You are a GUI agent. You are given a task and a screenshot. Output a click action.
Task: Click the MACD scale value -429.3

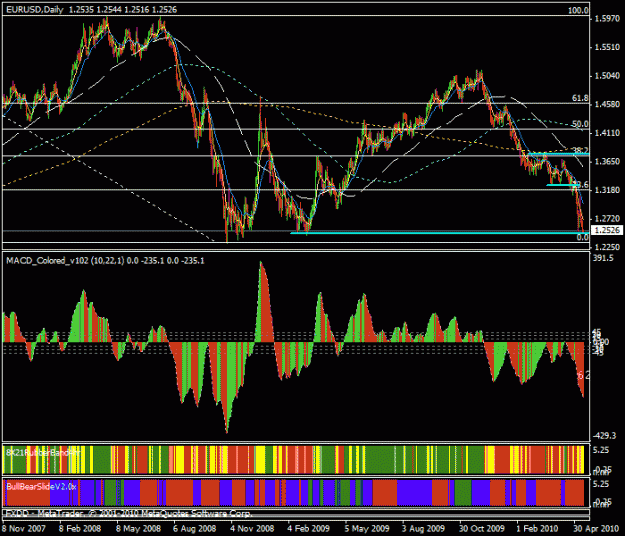604,436
